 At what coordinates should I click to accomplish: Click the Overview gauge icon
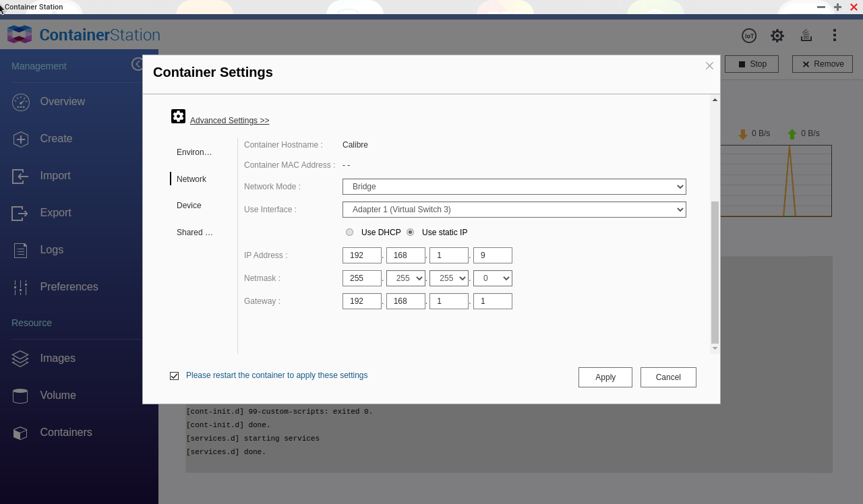pyautogui.click(x=20, y=102)
